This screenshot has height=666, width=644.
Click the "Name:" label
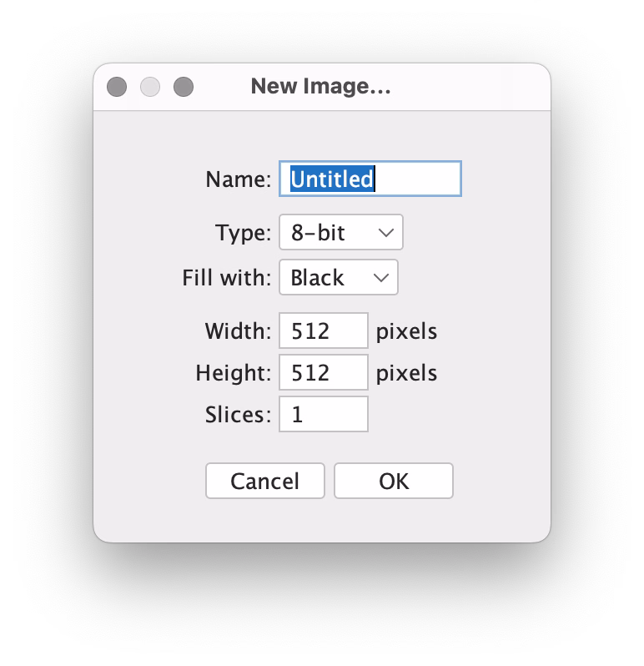click(238, 179)
